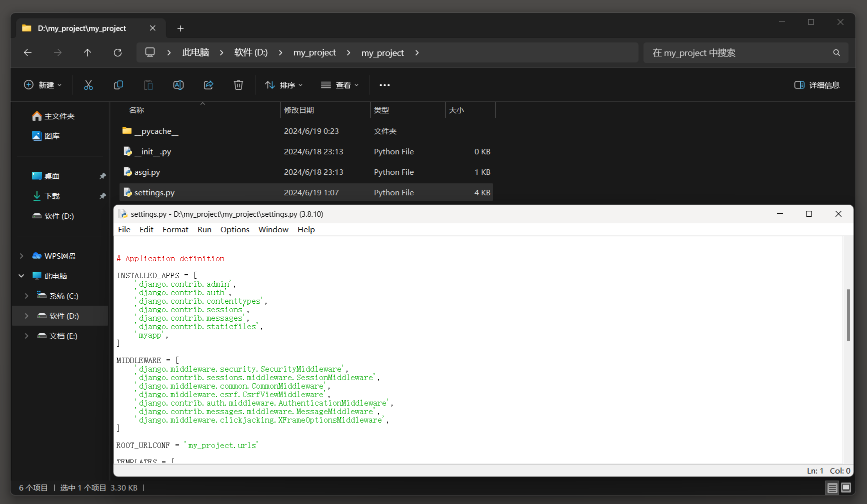Unpin 桌面 using its pin icon
This screenshot has height=504, width=867.
coord(103,176)
